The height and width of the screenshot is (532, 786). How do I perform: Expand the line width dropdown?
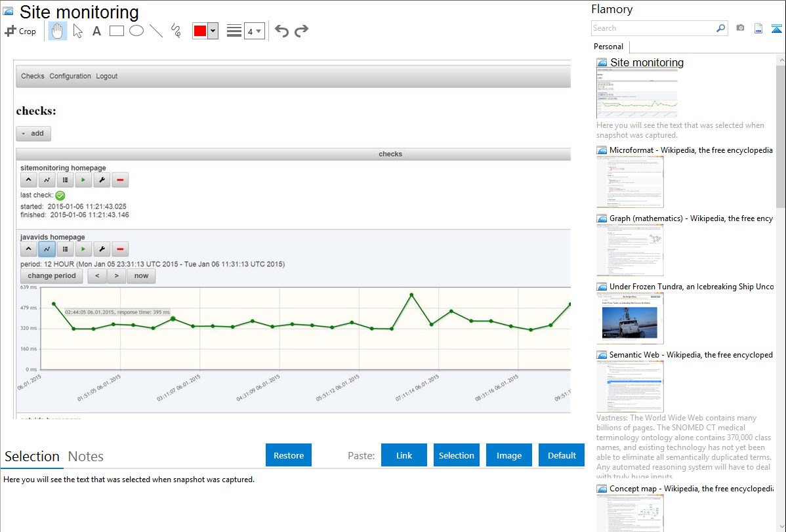tap(254, 31)
